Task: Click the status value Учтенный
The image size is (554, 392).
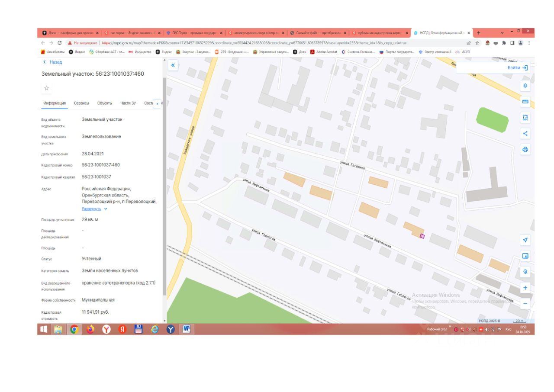Action: (x=92, y=259)
